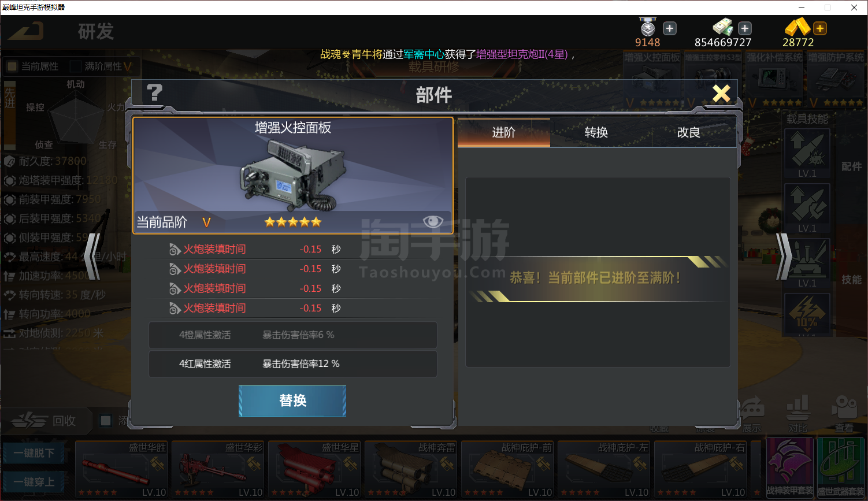Viewport: 868px width, 501px height.
Task: Select the 进阶 tab
Action: pos(504,132)
